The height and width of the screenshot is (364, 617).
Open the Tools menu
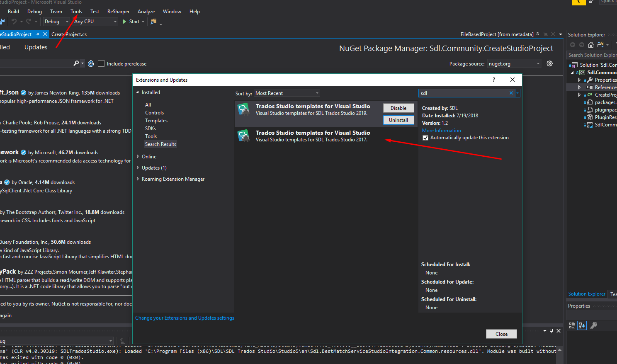tap(76, 12)
